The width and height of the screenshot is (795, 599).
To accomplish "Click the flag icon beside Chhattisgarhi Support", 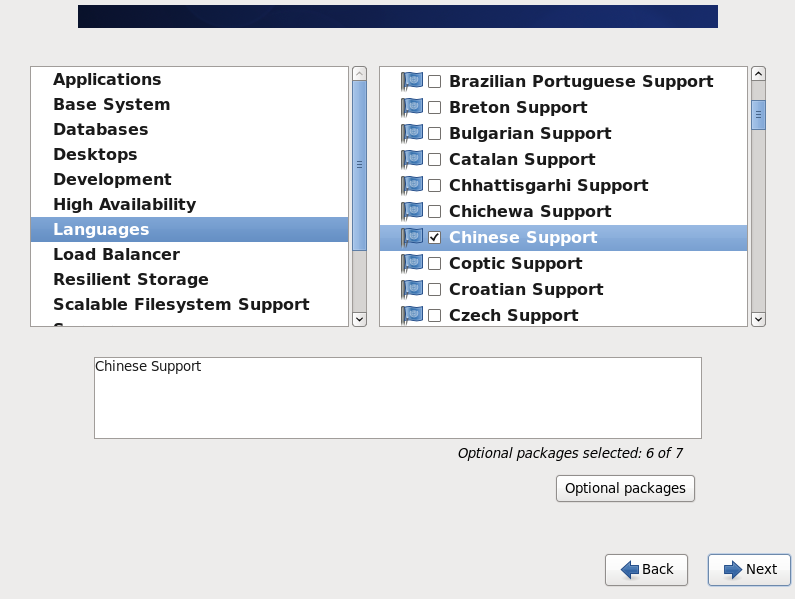I will tap(412, 186).
